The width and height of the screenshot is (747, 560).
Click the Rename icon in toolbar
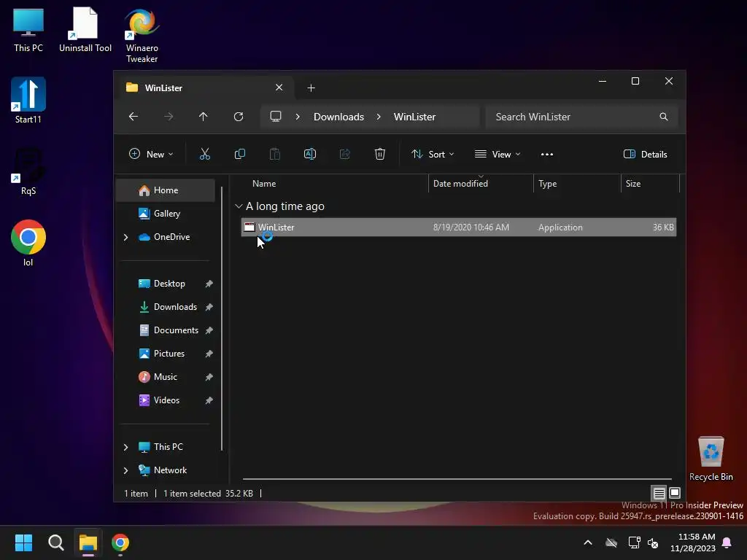point(309,154)
